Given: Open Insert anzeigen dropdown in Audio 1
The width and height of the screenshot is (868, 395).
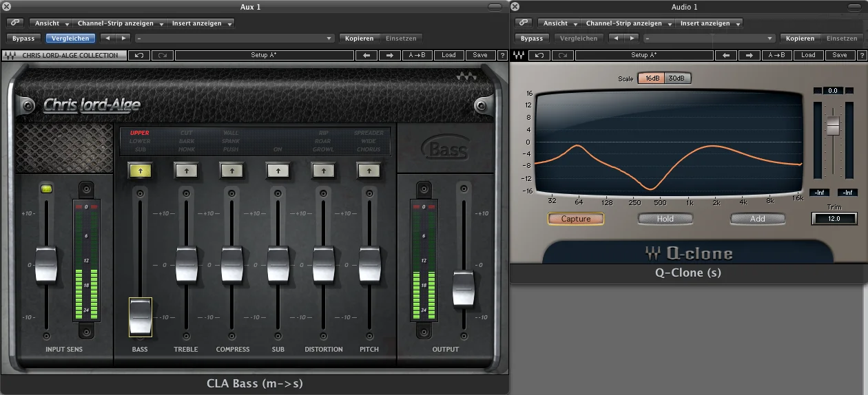Looking at the screenshot, I should tap(710, 23).
